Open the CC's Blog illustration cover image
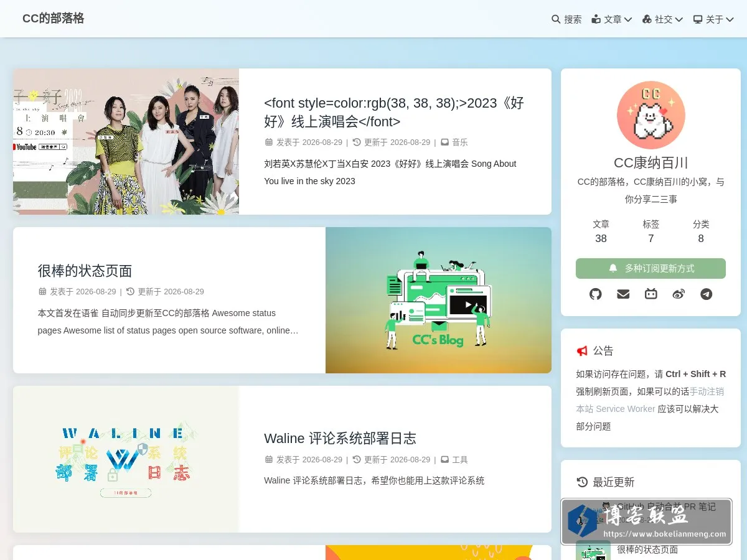 (438, 300)
